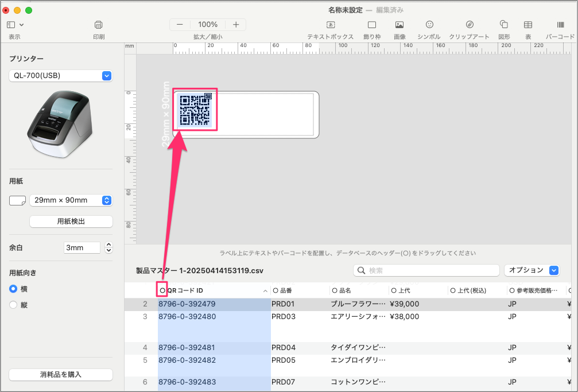Click the 100% zoom level display
Image resolution: width=578 pixels, height=392 pixels.
coord(208,25)
